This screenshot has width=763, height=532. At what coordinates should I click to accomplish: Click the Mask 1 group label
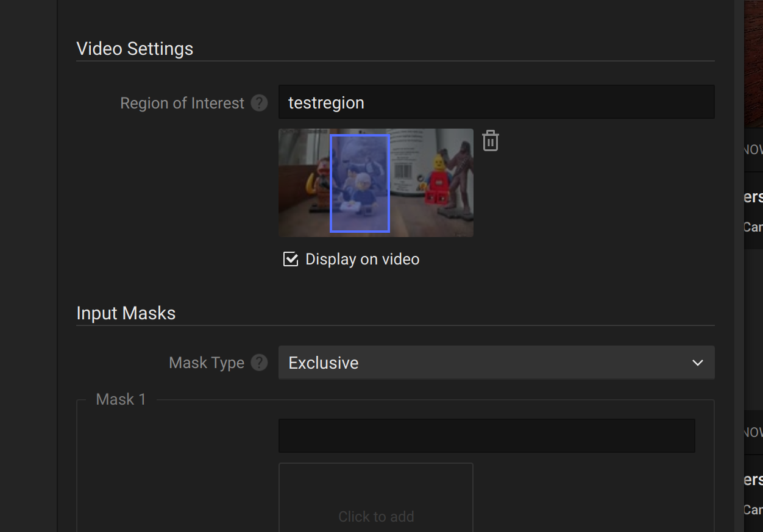coord(121,399)
